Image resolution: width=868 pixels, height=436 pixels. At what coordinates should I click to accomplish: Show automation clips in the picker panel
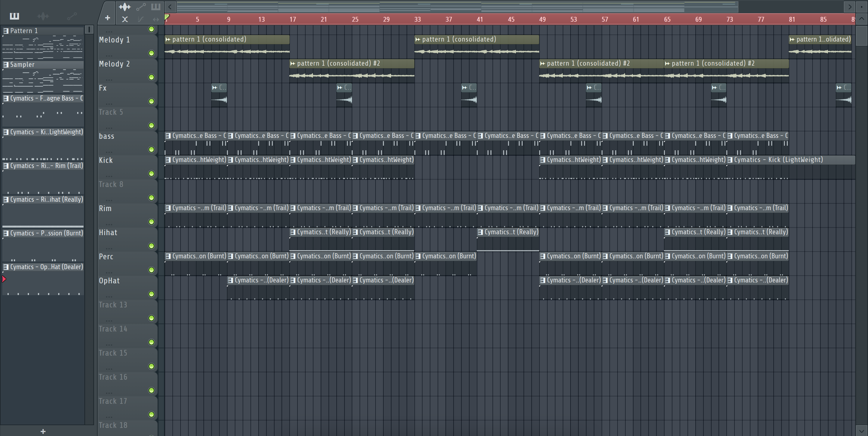click(x=72, y=16)
